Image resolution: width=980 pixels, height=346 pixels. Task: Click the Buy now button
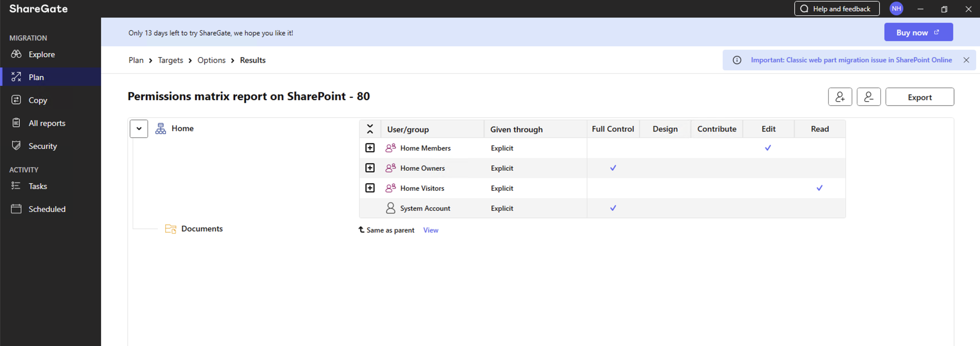[x=919, y=32]
